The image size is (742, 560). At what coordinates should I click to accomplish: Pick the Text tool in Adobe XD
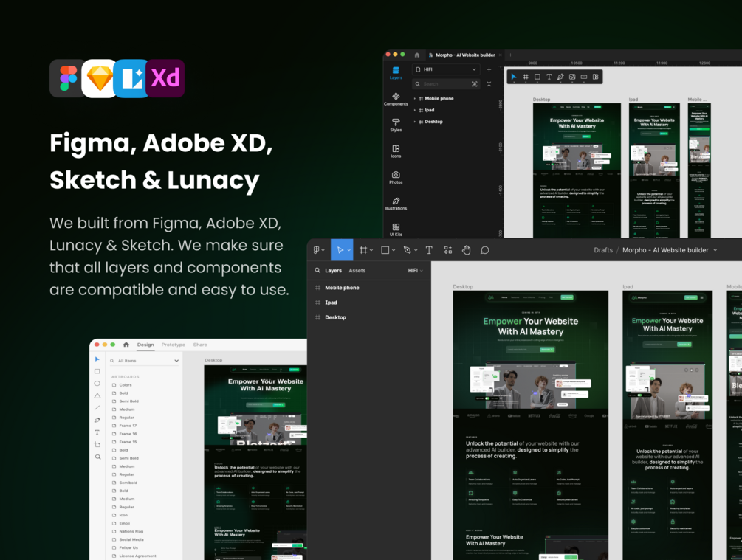pyautogui.click(x=97, y=432)
